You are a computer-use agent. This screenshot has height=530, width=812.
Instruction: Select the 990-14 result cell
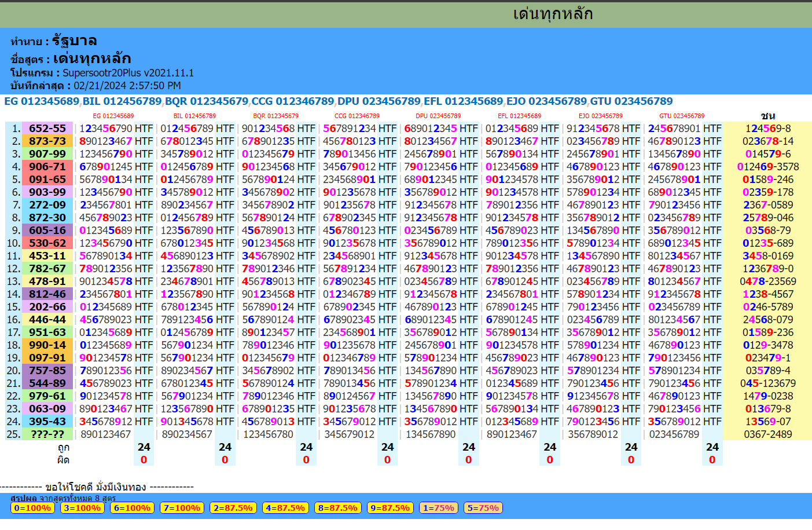(47, 345)
